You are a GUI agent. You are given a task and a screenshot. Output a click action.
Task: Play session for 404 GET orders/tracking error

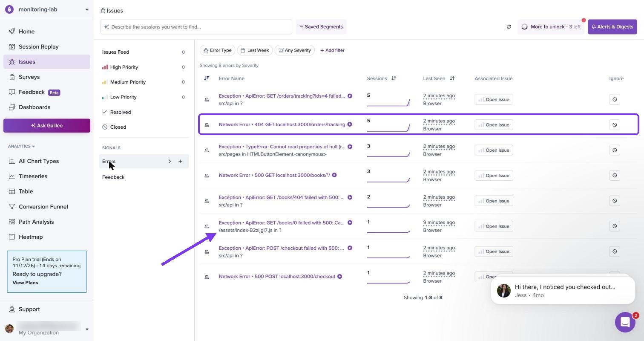[350, 124]
